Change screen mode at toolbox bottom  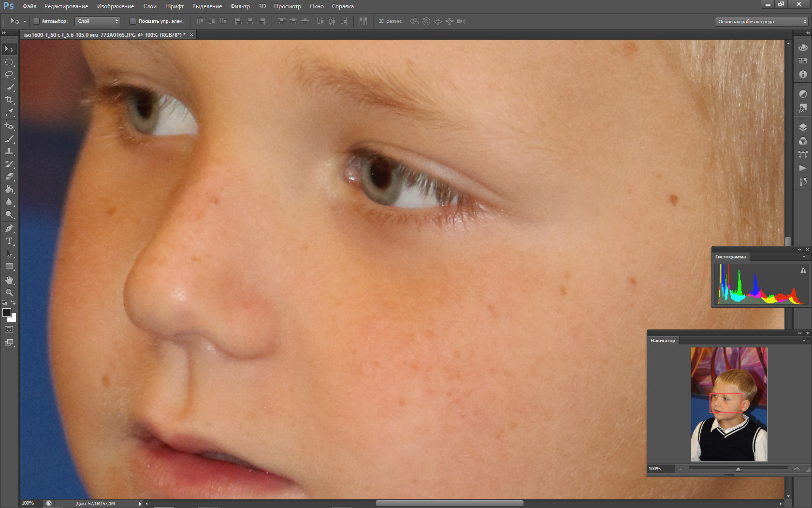coord(9,343)
